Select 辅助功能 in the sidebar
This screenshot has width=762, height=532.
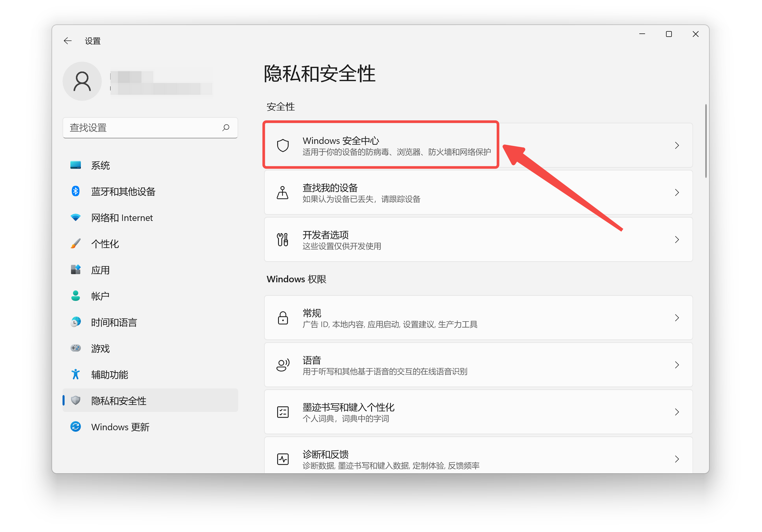point(150,374)
